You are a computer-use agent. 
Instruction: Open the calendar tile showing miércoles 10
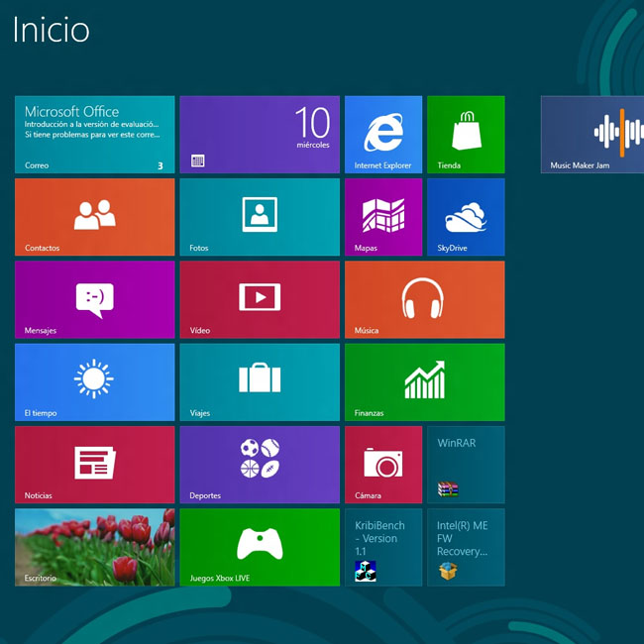click(x=260, y=135)
